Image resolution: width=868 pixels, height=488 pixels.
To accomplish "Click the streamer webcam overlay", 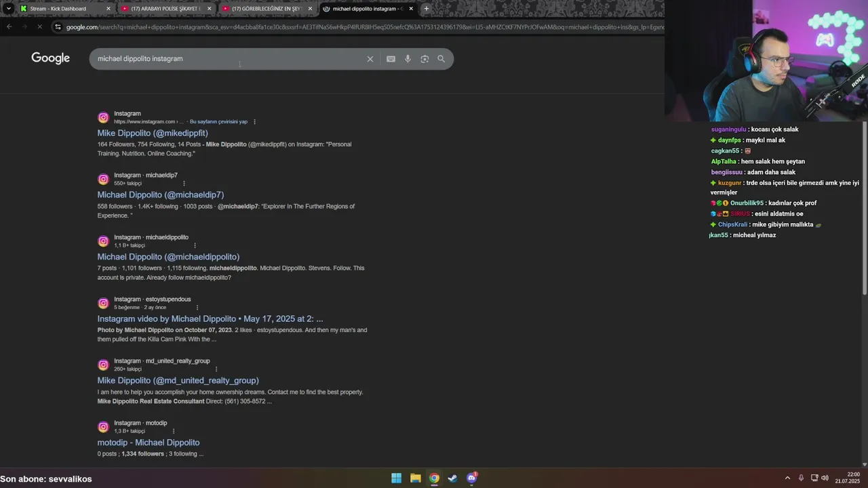I will pos(766,61).
